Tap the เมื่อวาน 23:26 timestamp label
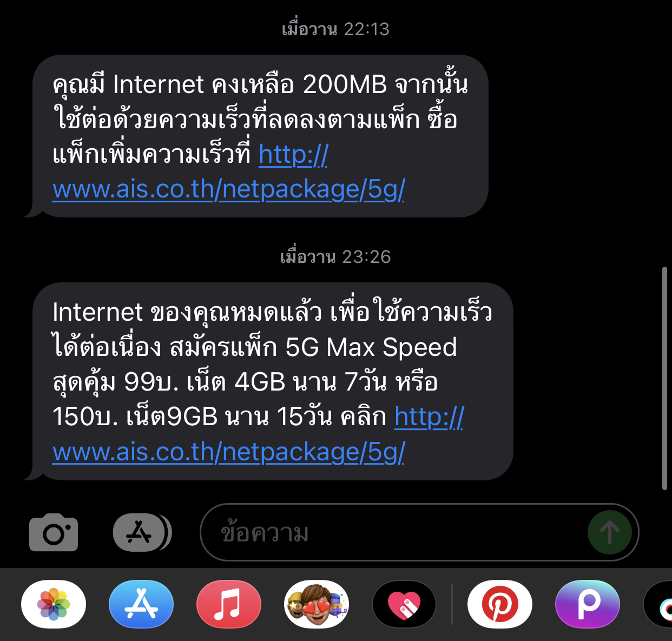Screen dimensions: 672x641 [335, 256]
